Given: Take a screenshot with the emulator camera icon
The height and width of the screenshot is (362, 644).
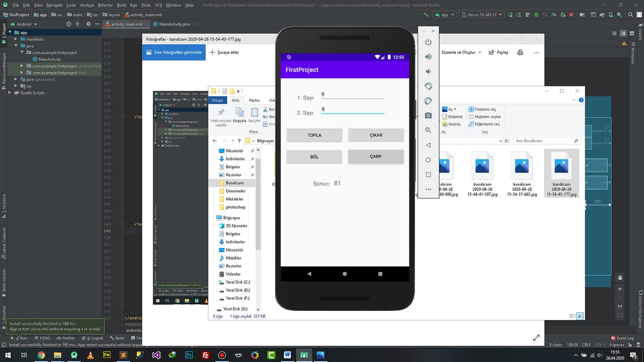Looking at the screenshot, I should click(x=428, y=115).
